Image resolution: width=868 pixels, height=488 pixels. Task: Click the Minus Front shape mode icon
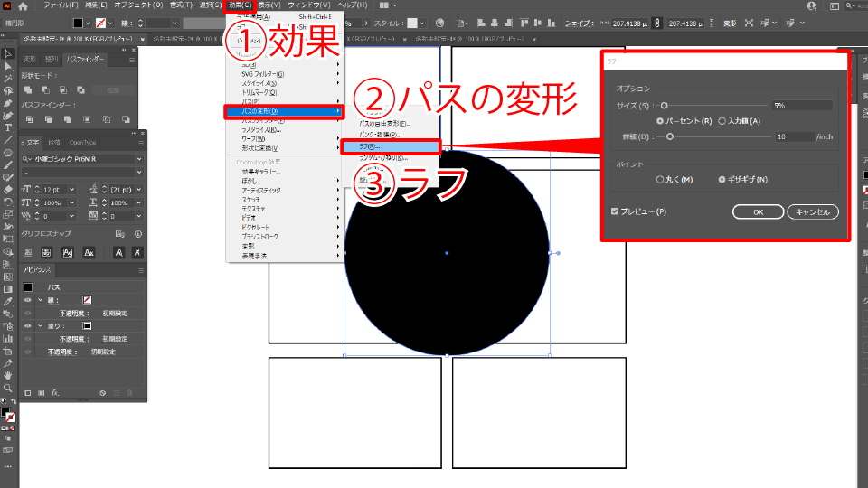(46, 89)
